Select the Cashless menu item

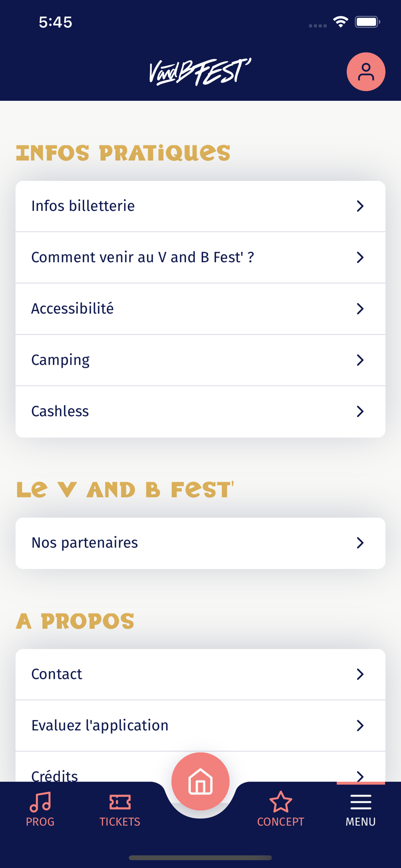200,411
